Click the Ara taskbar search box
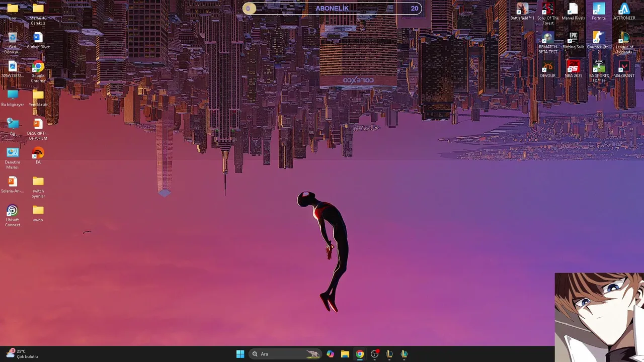The height and width of the screenshot is (362, 644). (x=285, y=354)
